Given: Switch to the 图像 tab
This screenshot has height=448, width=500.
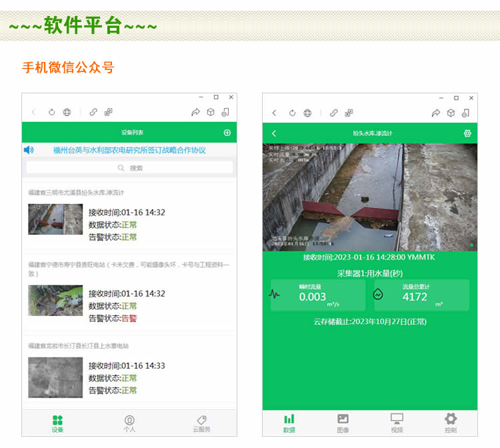Looking at the screenshot, I should (x=343, y=423).
